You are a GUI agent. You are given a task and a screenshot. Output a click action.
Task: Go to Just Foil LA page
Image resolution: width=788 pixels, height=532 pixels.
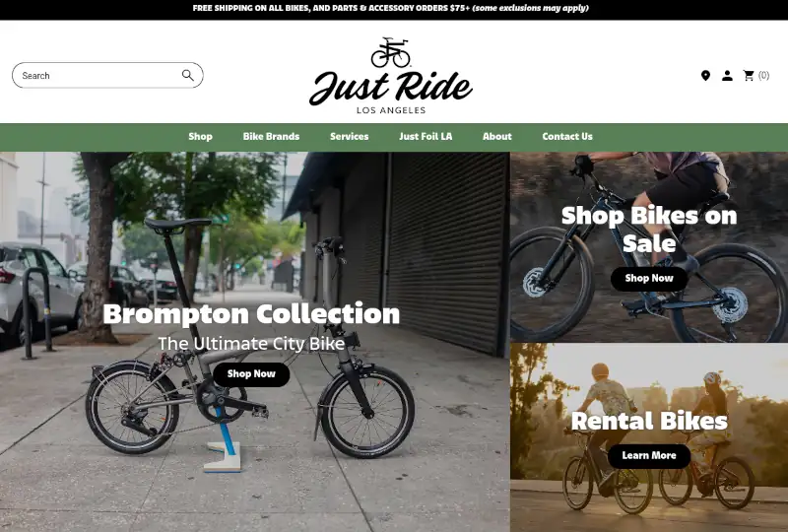pyautogui.click(x=426, y=136)
